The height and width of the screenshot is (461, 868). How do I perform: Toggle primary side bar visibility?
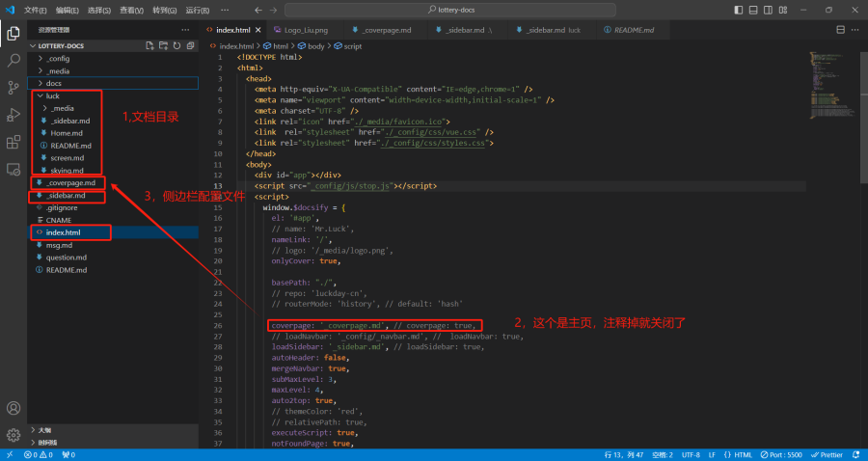tap(739, 10)
